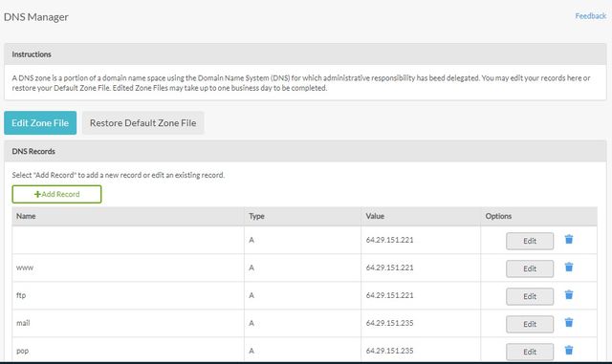The height and width of the screenshot is (364, 612).
Task: Click trash icon for ftp record
Action: point(569,294)
